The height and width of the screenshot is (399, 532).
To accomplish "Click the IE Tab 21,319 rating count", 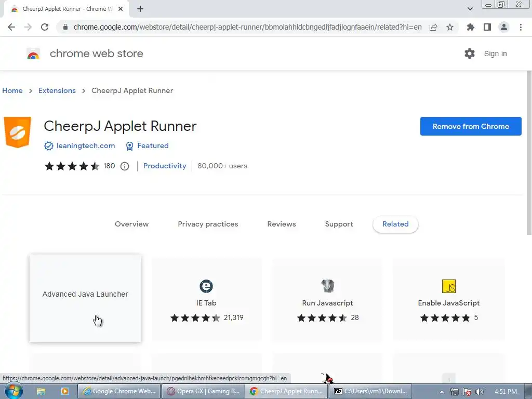I will tap(233, 317).
